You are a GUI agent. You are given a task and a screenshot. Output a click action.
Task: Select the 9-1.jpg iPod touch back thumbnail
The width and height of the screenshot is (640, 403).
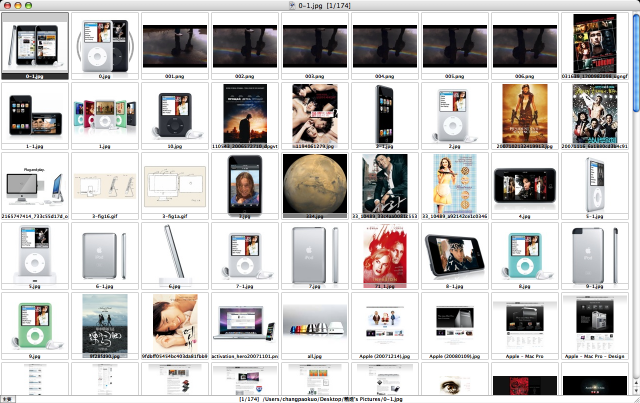[x=595, y=256]
